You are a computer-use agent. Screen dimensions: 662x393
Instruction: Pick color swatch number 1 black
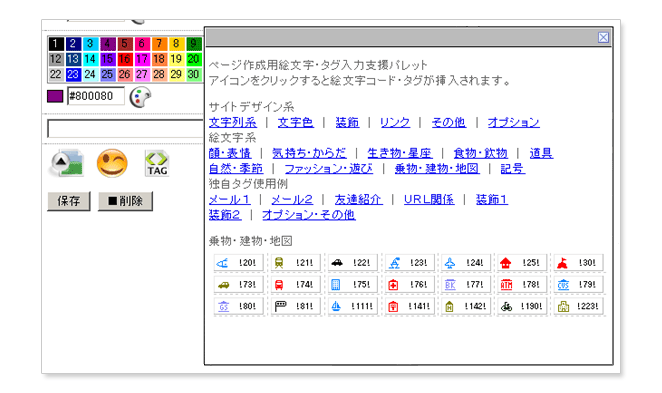pyautogui.click(x=56, y=43)
